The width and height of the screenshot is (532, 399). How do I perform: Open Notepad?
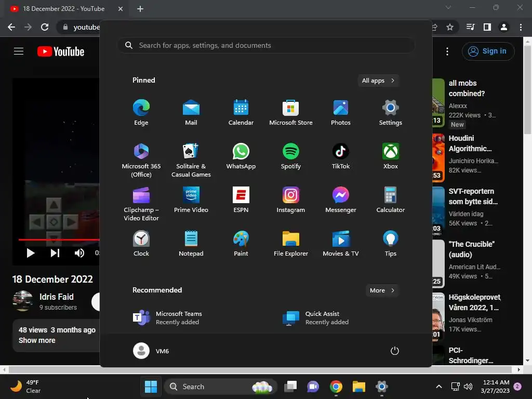[191, 244]
